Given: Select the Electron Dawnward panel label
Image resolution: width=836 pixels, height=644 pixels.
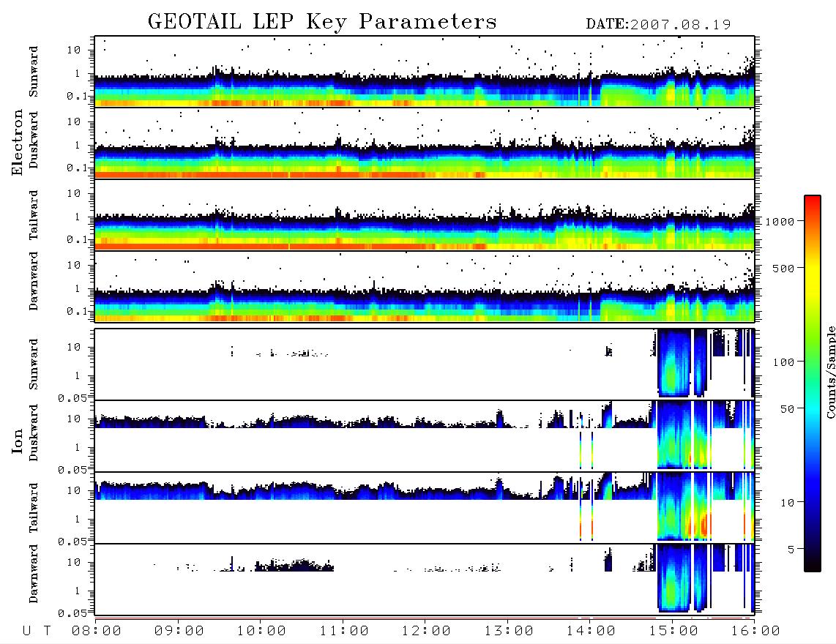Looking at the screenshot, I should 34,281.
